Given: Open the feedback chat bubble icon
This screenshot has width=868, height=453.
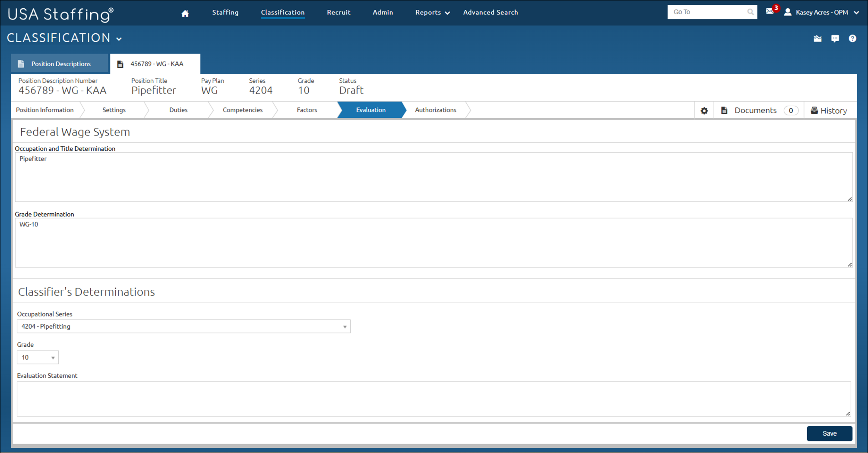Looking at the screenshot, I should 835,38.
